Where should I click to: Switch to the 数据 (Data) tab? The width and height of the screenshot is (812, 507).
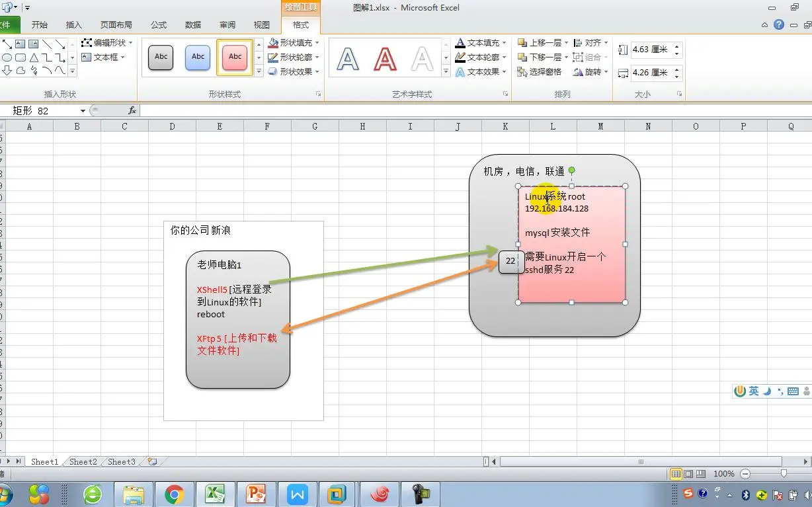coord(193,25)
